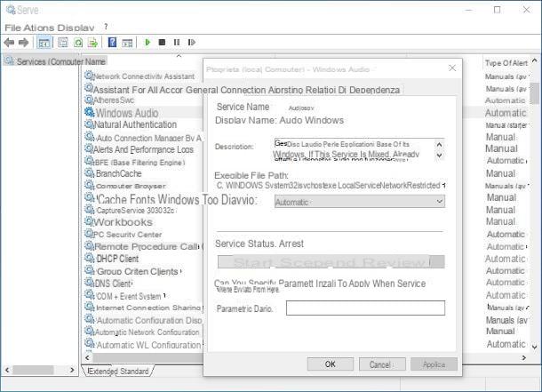Open the properties sheet toolbar icon
The width and height of the screenshot is (542, 392).
62,43
